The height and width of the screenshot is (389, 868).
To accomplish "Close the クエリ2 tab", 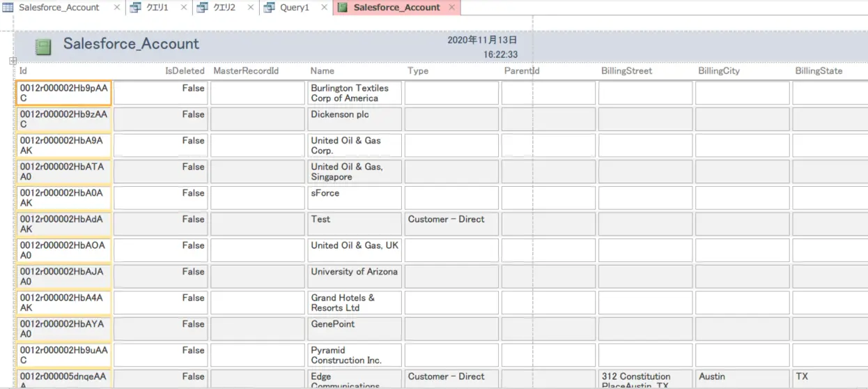I will coord(250,8).
